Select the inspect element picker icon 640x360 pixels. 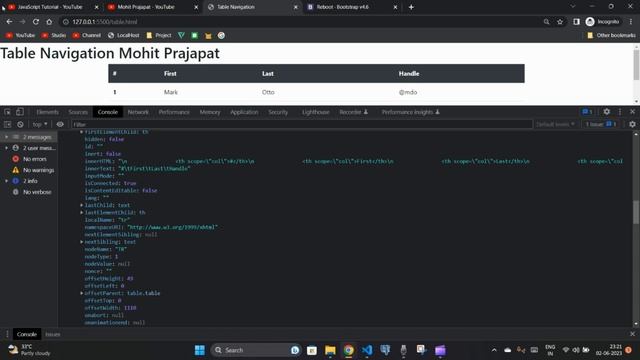click(7, 112)
